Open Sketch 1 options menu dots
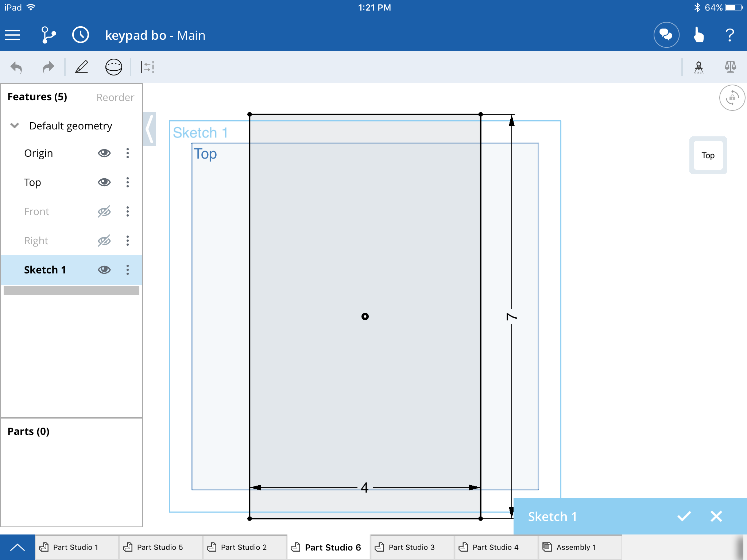Image resolution: width=747 pixels, height=560 pixels. click(x=128, y=270)
